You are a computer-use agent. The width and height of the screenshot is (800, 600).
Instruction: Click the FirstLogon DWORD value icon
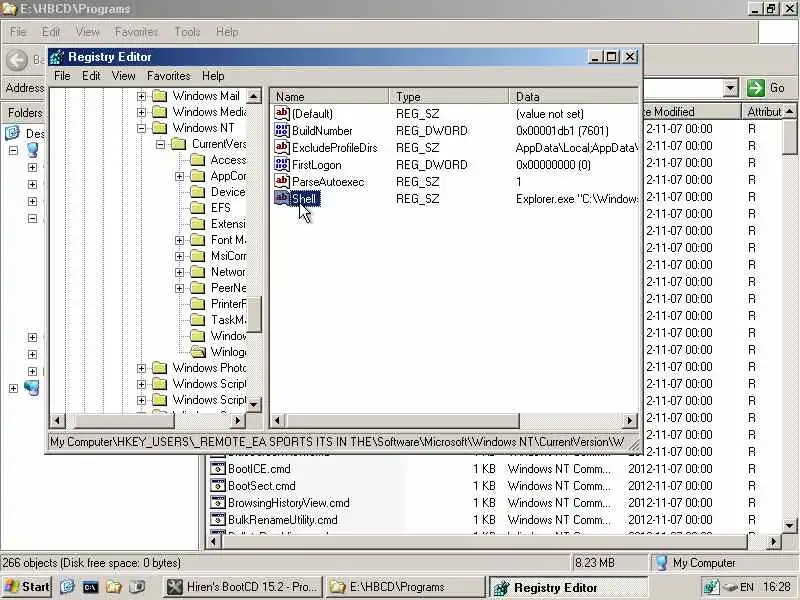(x=282, y=164)
